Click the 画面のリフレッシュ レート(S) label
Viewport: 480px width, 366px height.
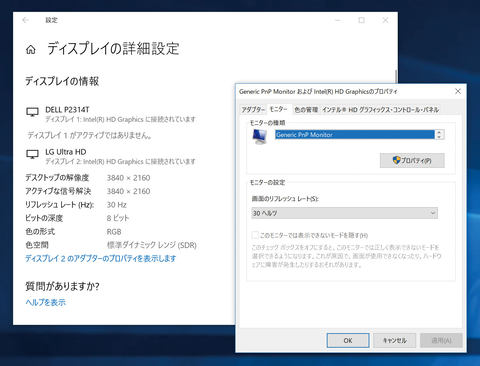click(x=285, y=198)
